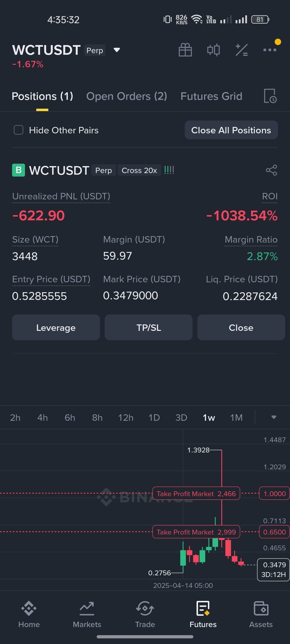Viewport: 290px width, 644px height.
Task: Open the candlestick chart icon
Action: tap(213, 50)
